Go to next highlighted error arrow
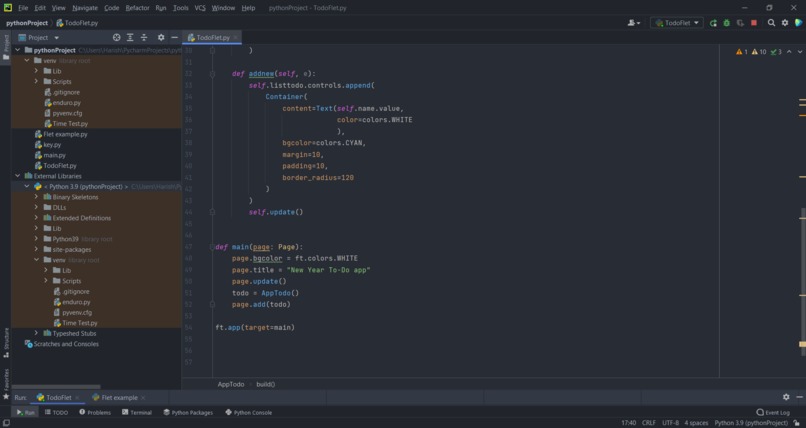 click(800, 52)
